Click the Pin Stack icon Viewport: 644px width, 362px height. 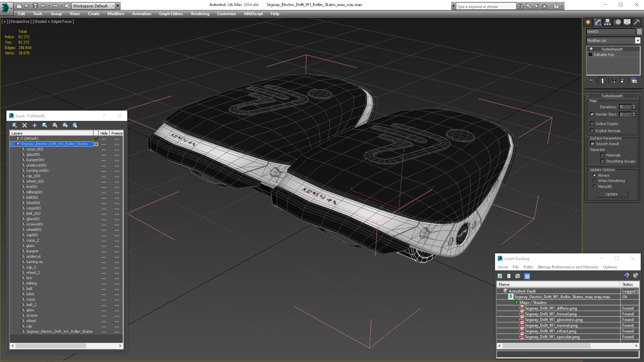591,81
